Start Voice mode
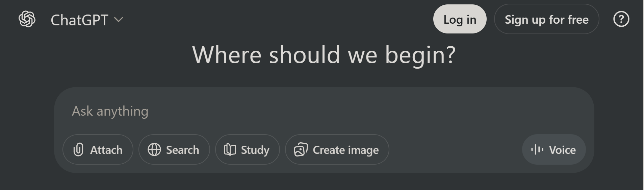This screenshot has width=644, height=190. (562, 150)
